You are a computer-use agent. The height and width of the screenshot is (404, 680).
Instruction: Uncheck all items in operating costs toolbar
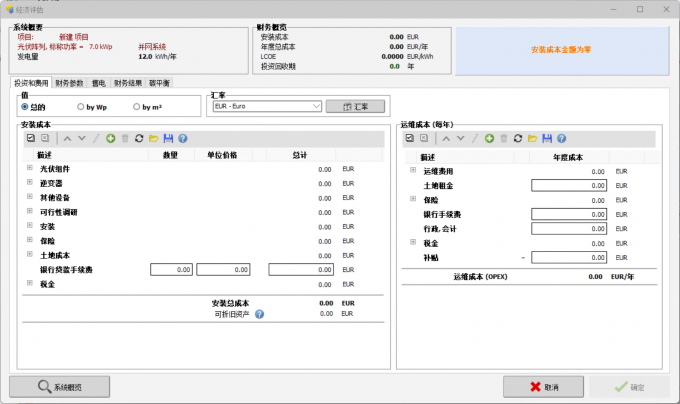[424, 138]
